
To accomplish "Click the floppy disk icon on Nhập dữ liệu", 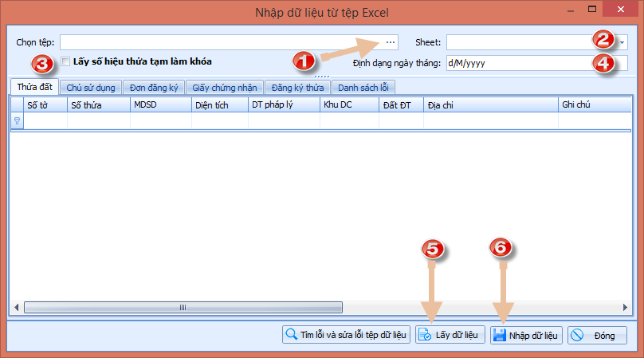I will pos(500,335).
